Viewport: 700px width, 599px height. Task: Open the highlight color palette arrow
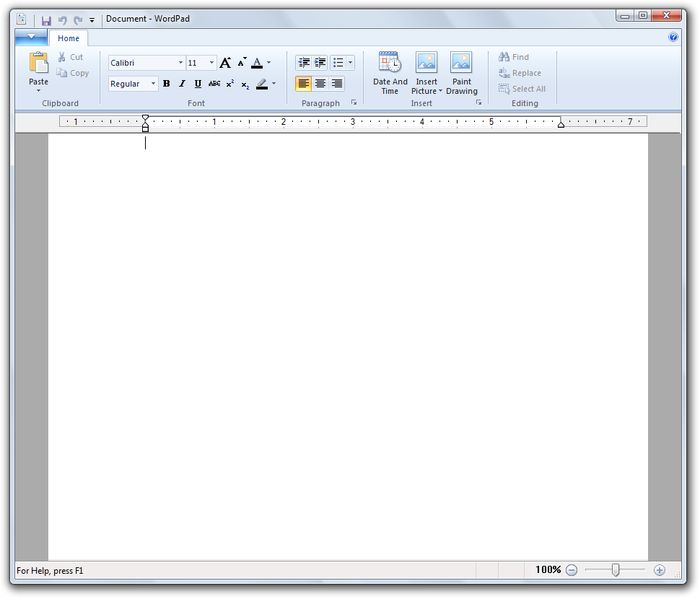274,84
